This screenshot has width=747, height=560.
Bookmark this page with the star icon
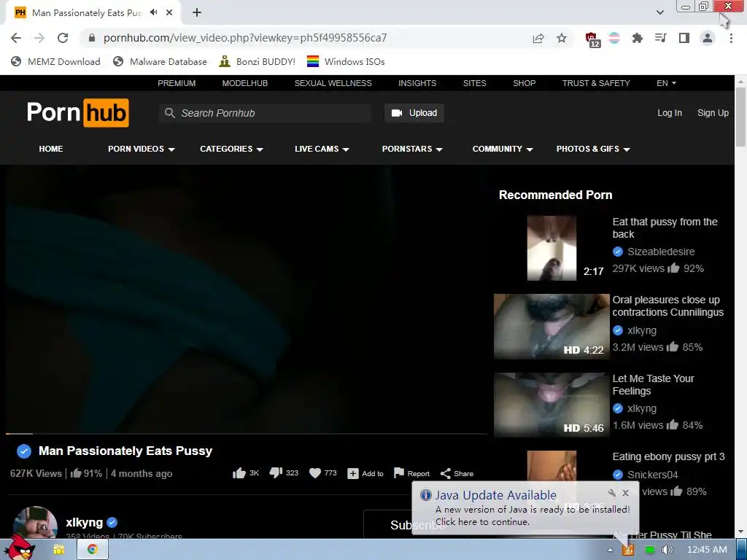coord(562,38)
